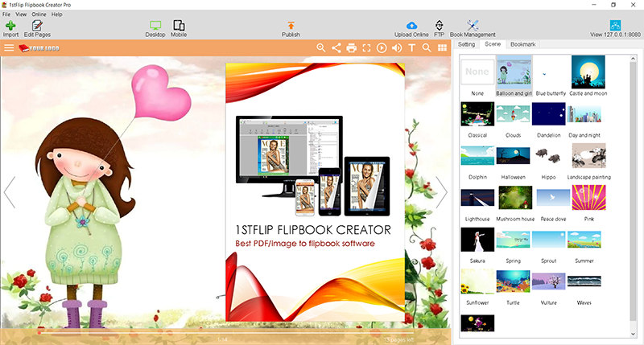Select the Turtle scene thumbnail

513,281
